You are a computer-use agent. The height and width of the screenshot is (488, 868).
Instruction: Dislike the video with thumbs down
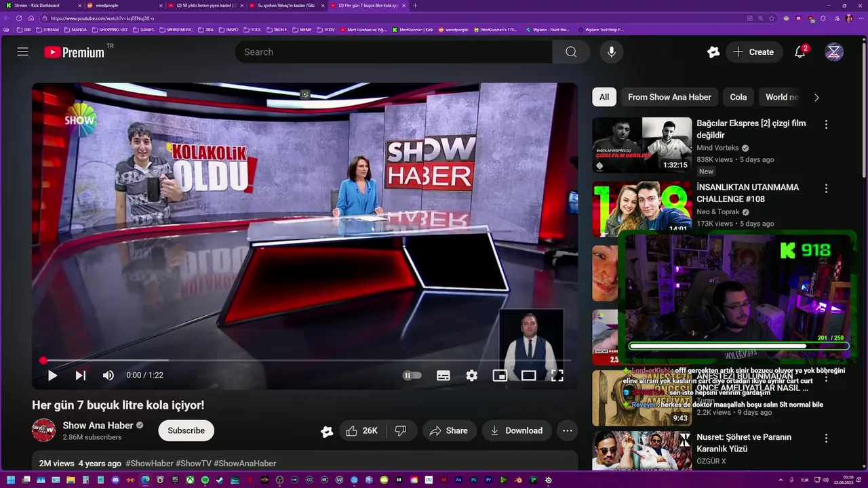coord(400,430)
